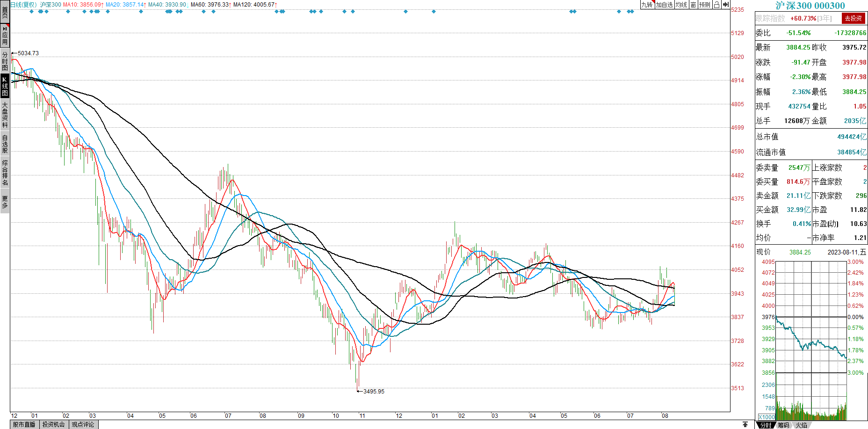This screenshot has height=429, width=868.
Task: Open the 预测 forecast tool
Action: click(x=705, y=5)
